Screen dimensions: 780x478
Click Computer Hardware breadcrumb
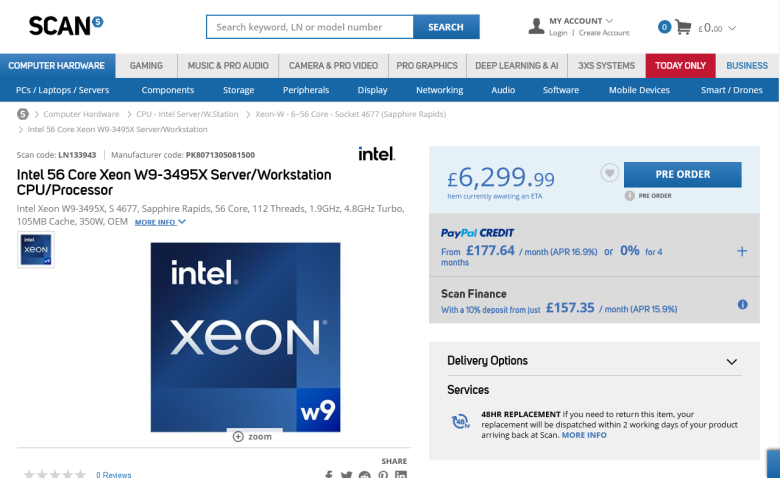click(81, 114)
